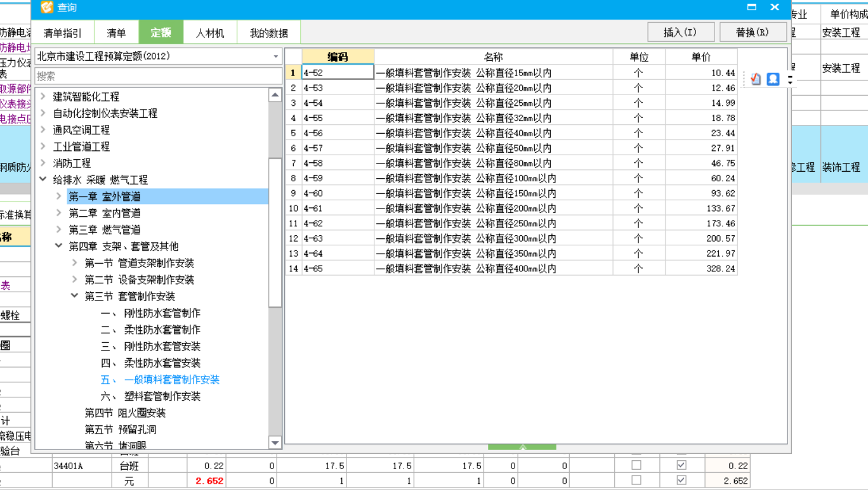The image size is (868, 490).
Task: Select quota code cell 4-52
Action: [338, 73]
